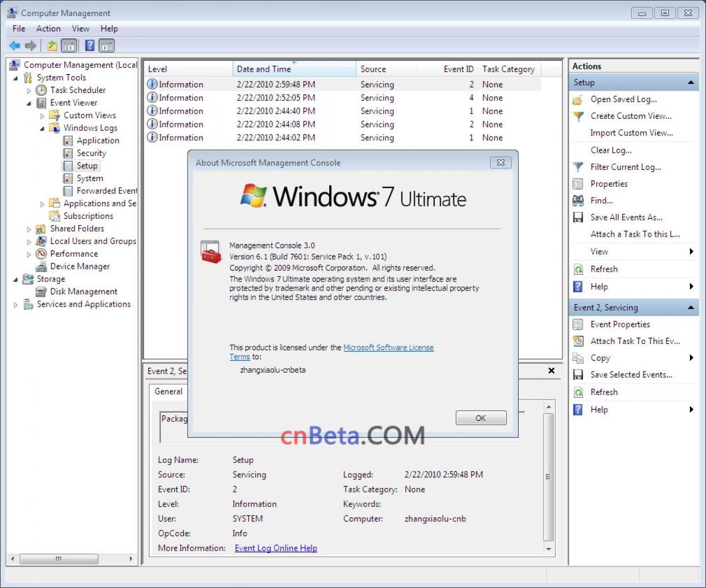The height and width of the screenshot is (588, 706).
Task: Click the Performance icon
Action: 41,254
